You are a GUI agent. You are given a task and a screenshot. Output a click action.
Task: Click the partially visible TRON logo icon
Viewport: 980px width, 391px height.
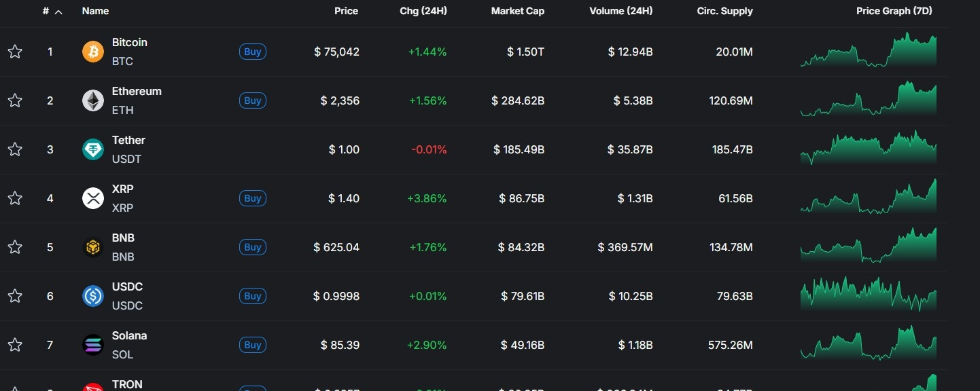(x=93, y=388)
